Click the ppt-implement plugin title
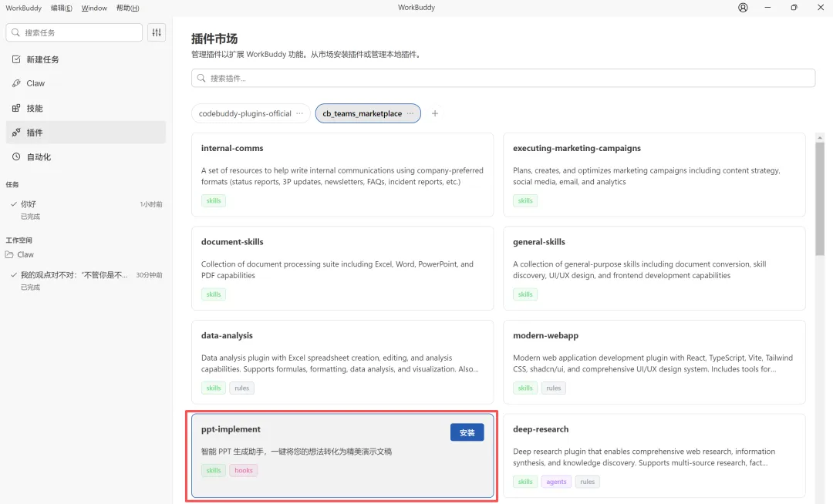 [231, 429]
